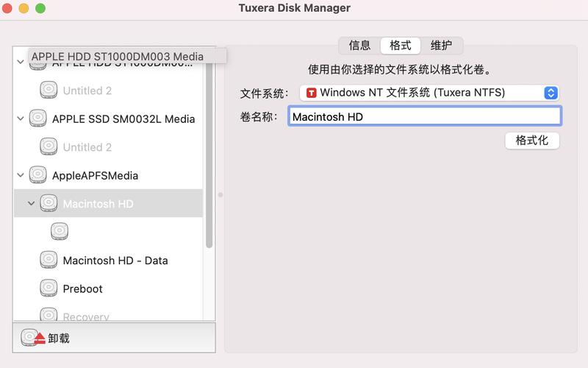The image size is (588, 368).
Task: Click the 格式化 button
Action: pyautogui.click(x=531, y=141)
